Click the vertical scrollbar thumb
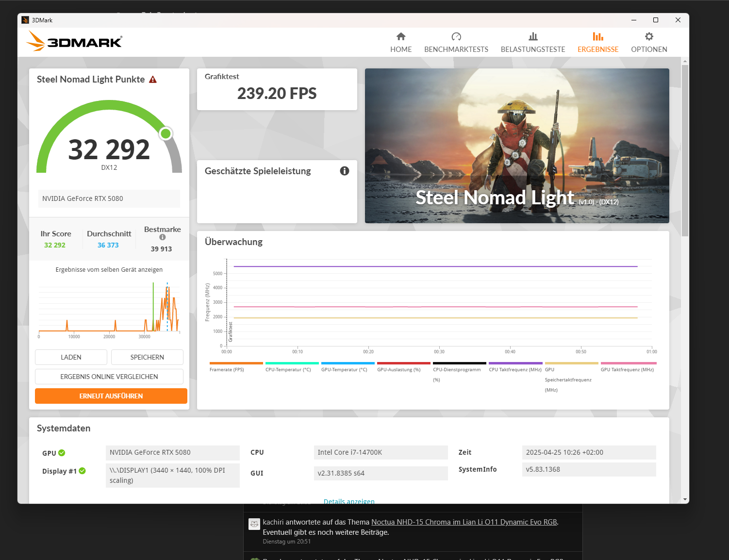Image resolution: width=729 pixels, height=560 pixels. (x=685, y=150)
